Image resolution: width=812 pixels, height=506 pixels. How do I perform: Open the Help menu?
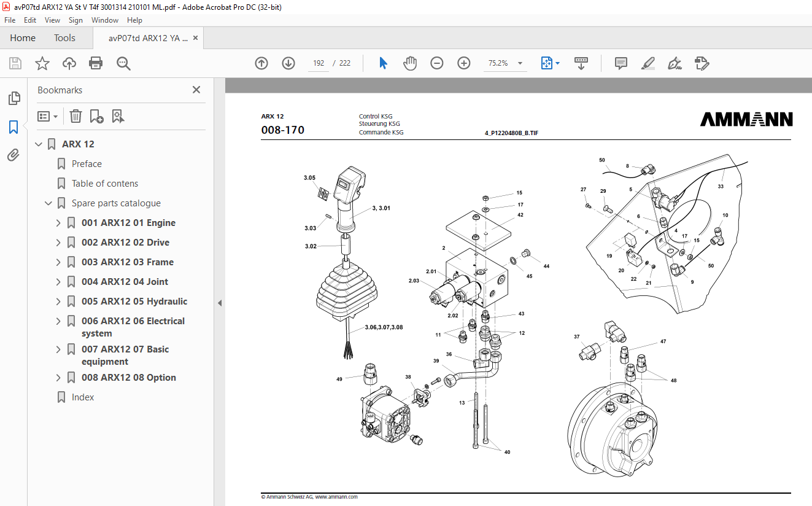click(x=134, y=20)
